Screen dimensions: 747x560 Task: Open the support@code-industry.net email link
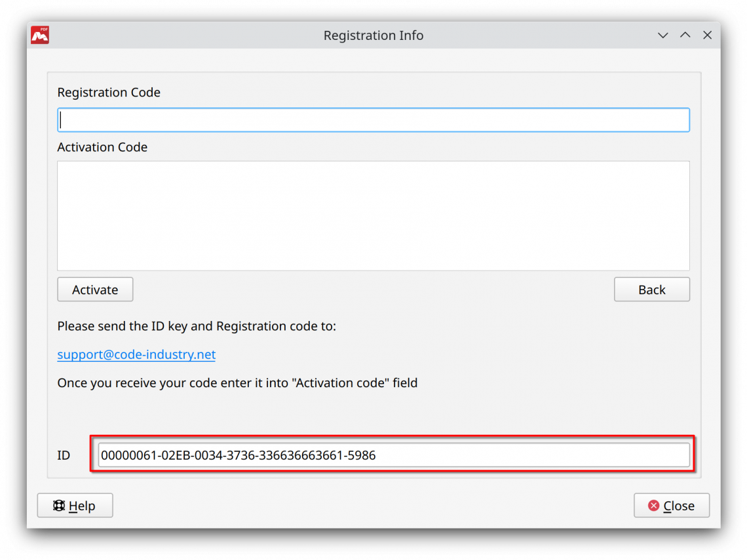pos(136,354)
